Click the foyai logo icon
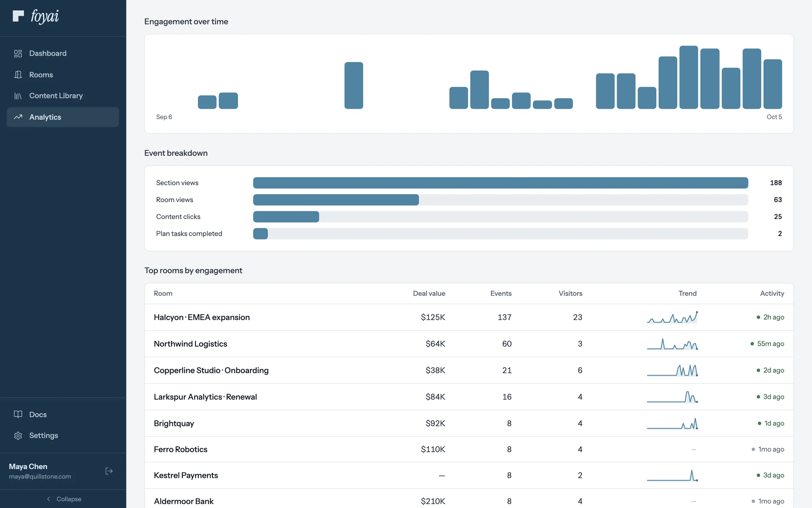812x508 pixels. (18, 16)
